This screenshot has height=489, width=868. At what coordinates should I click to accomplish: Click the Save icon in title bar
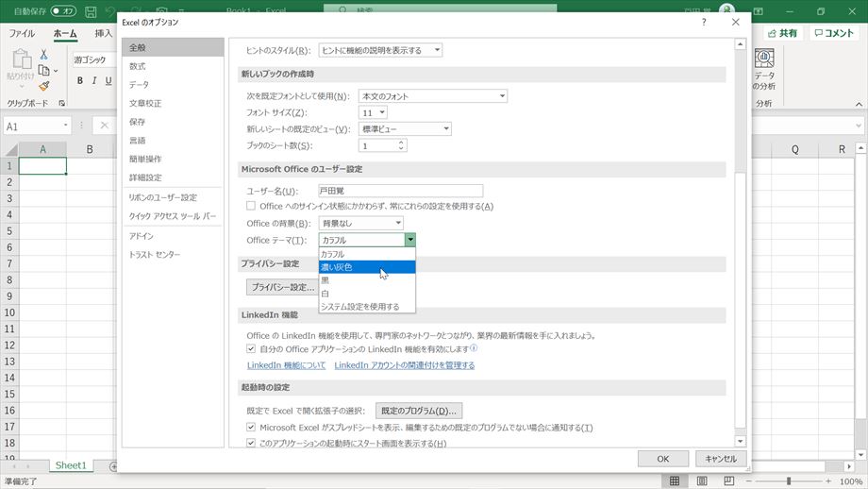pyautogui.click(x=91, y=11)
